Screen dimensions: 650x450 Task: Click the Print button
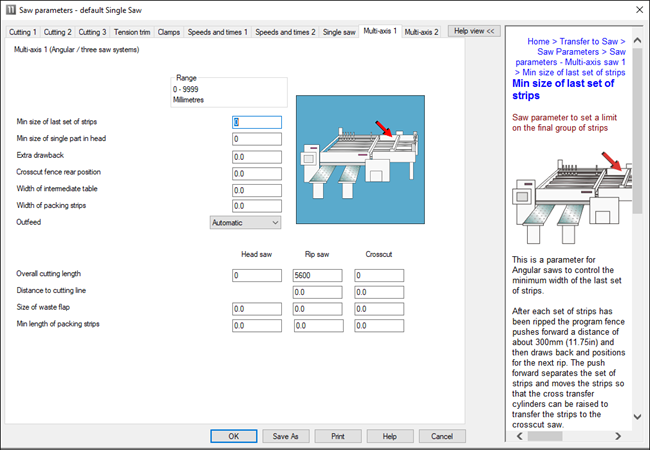(x=338, y=436)
